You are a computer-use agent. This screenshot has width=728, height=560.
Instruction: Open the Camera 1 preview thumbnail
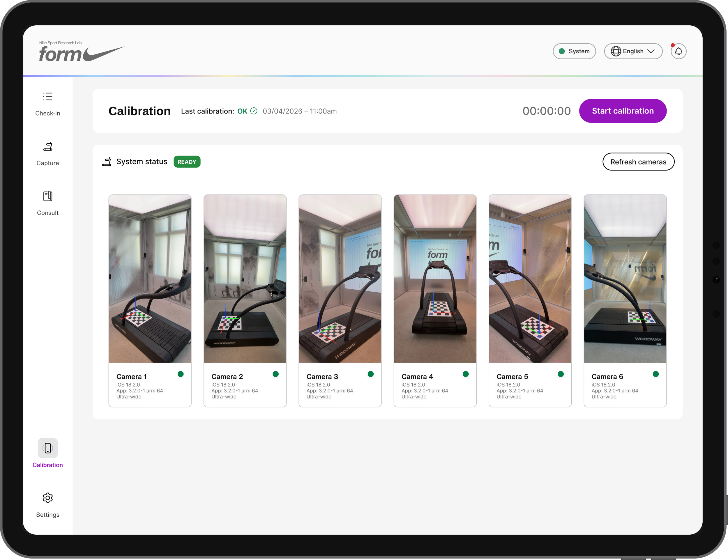(x=150, y=279)
